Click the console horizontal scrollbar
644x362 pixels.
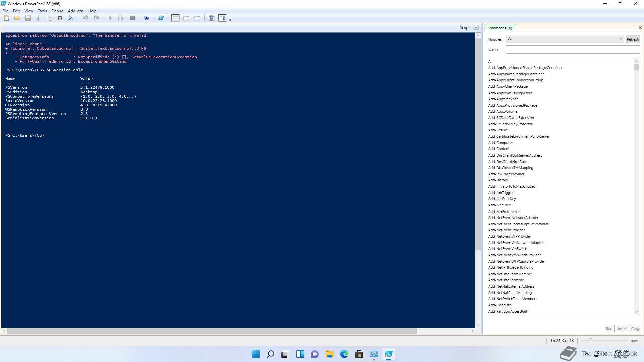[x=212, y=331]
